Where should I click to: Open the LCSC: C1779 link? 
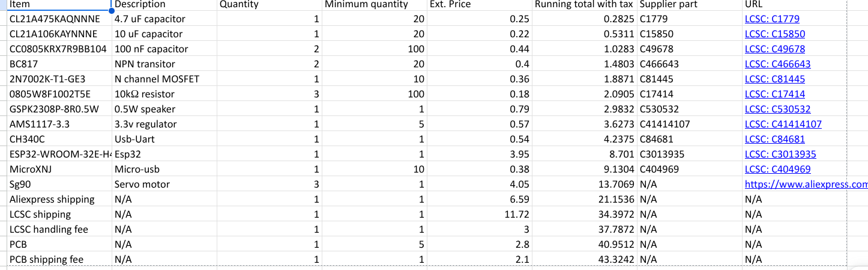point(772,19)
